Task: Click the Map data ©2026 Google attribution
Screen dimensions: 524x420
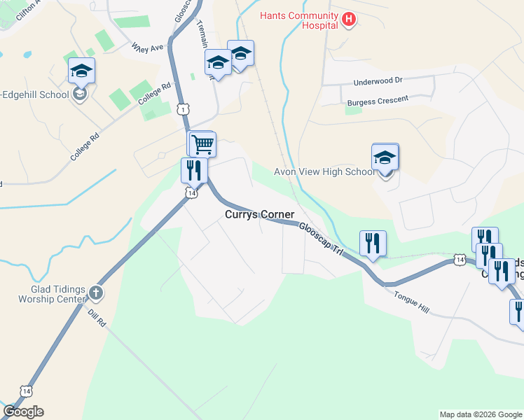Action: [481, 415]
